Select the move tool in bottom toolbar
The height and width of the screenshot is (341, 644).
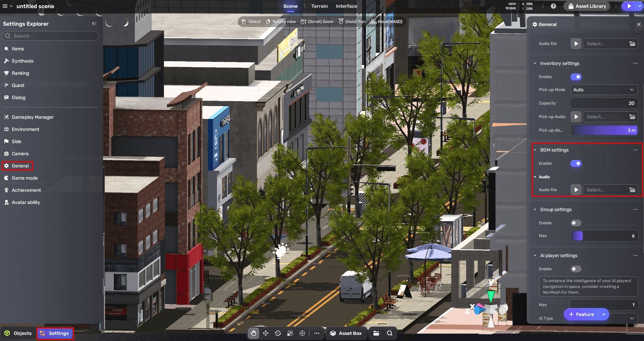coord(266,333)
